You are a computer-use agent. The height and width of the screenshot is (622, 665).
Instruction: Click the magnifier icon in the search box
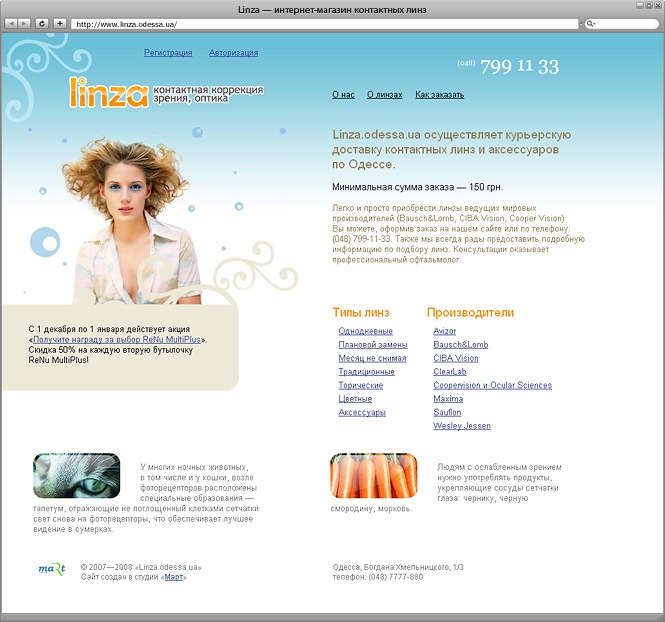coord(590,24)
